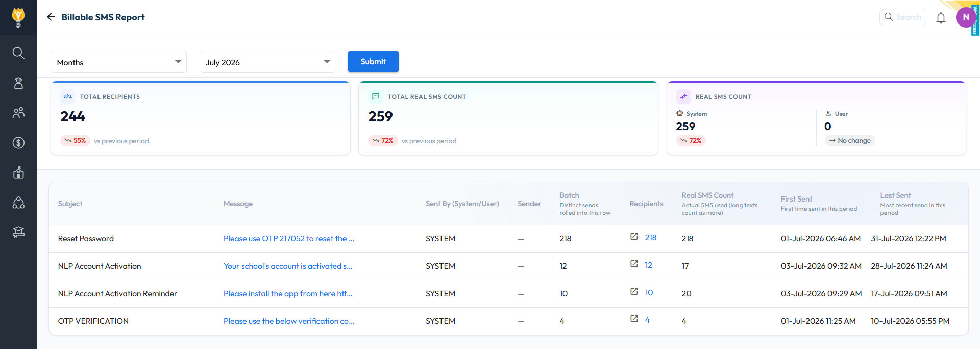Click the app logo at top left
The image size is (980, 349).
pyautogui.click(x=18, y=17)
